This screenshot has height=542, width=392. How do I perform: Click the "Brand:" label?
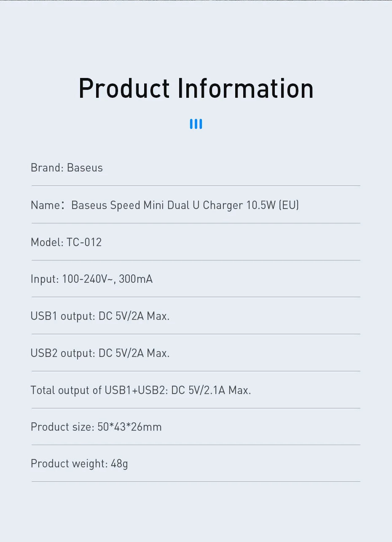pos(47,168)
